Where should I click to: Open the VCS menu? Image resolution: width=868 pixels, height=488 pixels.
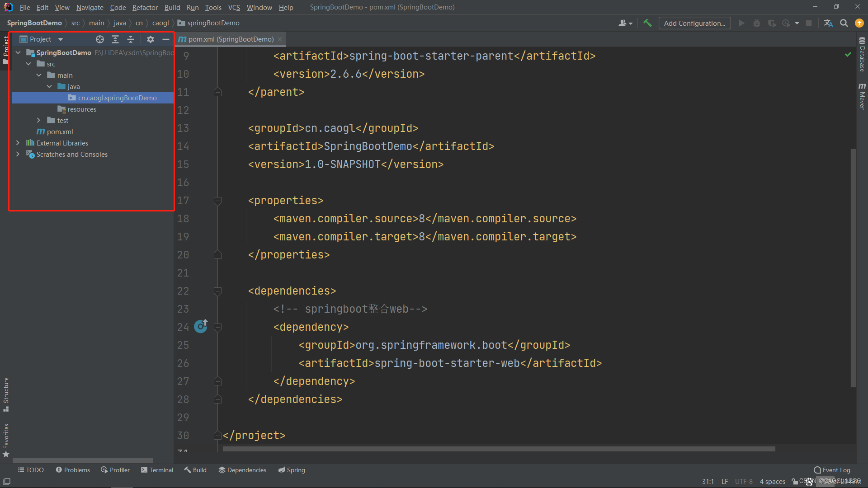tap(234, 7)
